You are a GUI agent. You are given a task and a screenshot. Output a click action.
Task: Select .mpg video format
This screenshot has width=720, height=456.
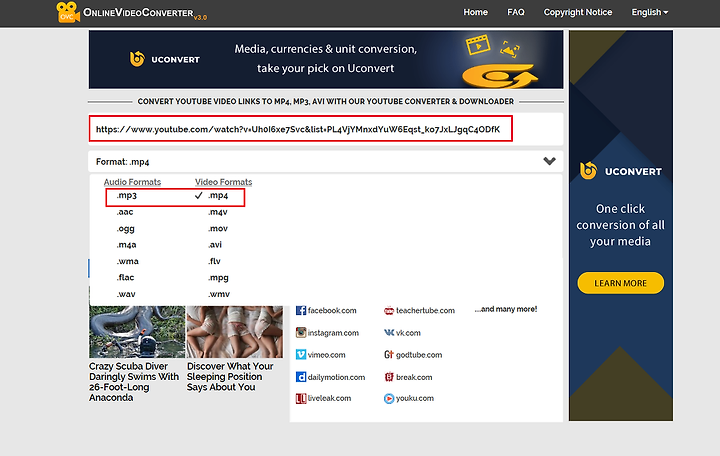point(218,278)
